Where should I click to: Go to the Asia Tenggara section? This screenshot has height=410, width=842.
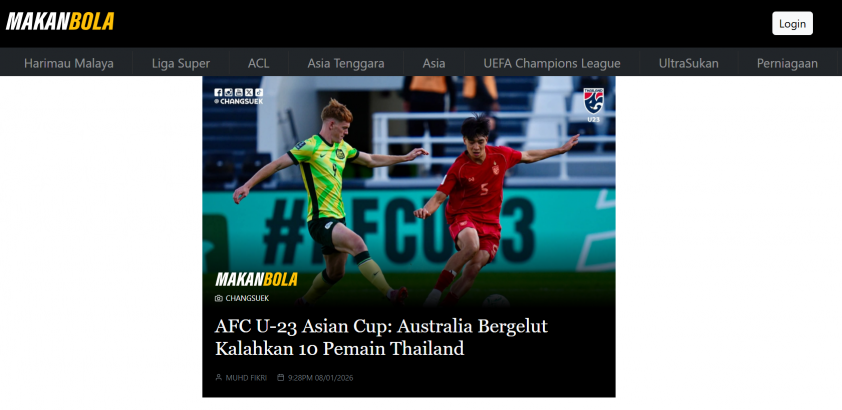[346, 63]
